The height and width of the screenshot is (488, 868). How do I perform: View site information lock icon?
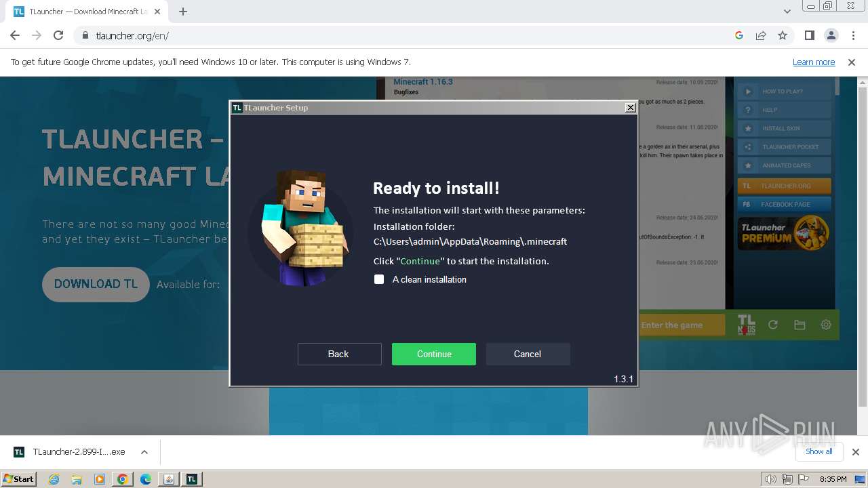(x=85, y=35)
